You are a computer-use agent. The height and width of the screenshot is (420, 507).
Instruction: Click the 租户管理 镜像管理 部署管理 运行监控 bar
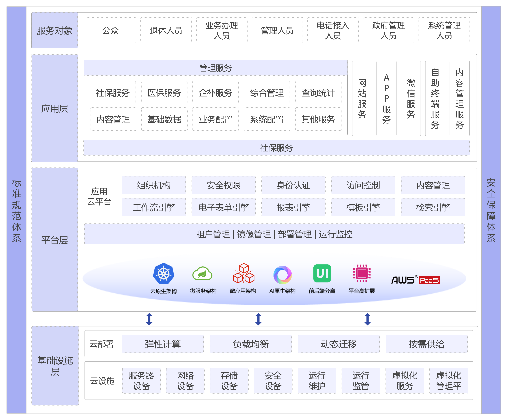(274, 234)
